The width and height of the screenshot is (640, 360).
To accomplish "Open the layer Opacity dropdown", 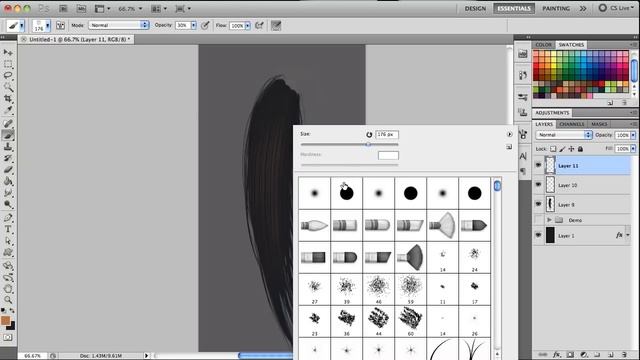I will point(633,135).
